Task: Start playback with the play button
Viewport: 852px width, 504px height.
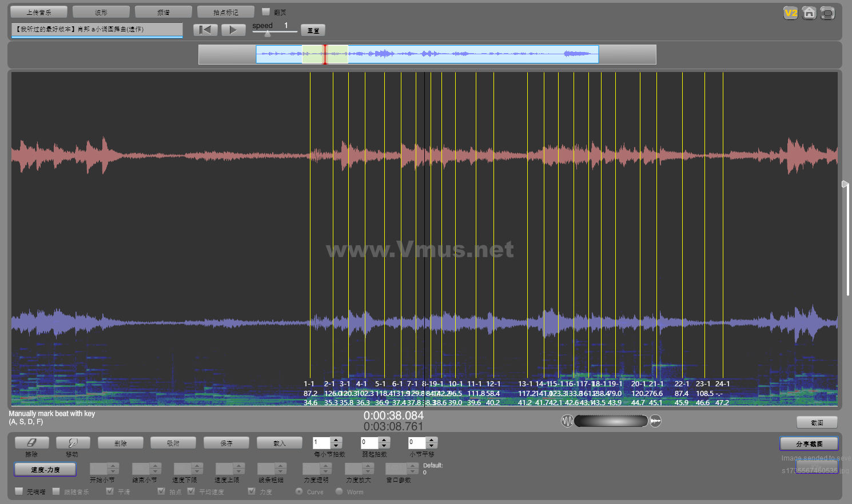Action: (233, 30)
